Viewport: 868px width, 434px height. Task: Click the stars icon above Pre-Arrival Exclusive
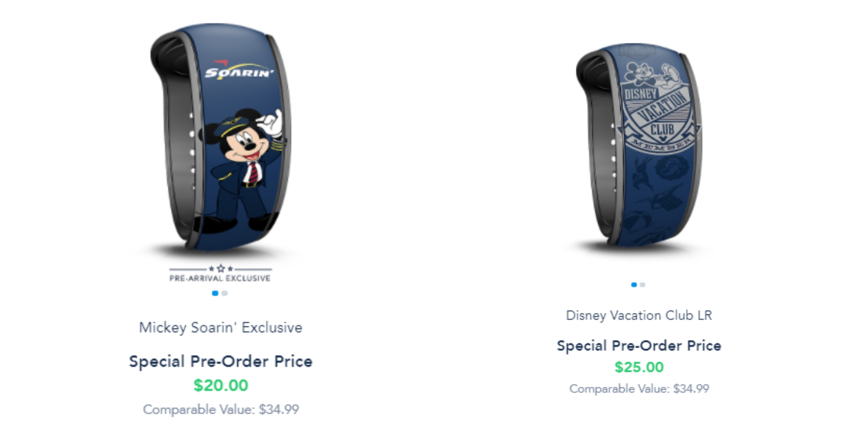click(221, 269)
